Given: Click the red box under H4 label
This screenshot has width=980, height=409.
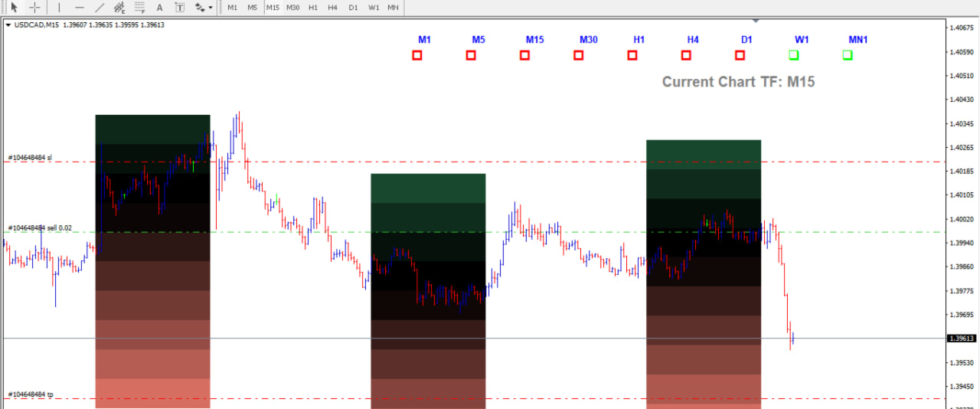Looking at the screenshot, I should pyautogui.click(x=686, y=55).
